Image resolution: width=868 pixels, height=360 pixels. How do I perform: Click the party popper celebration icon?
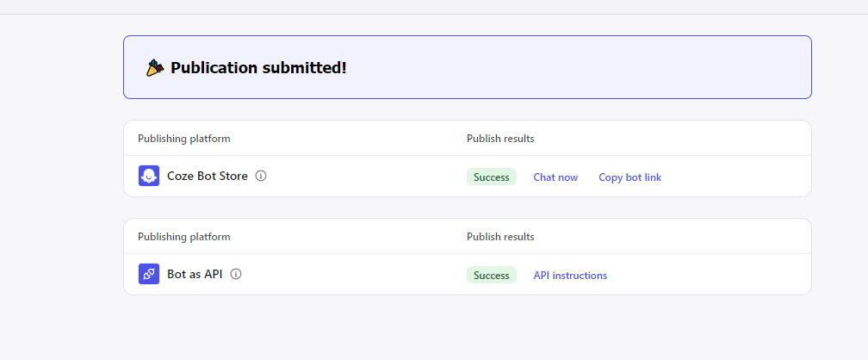coord(155,68)
